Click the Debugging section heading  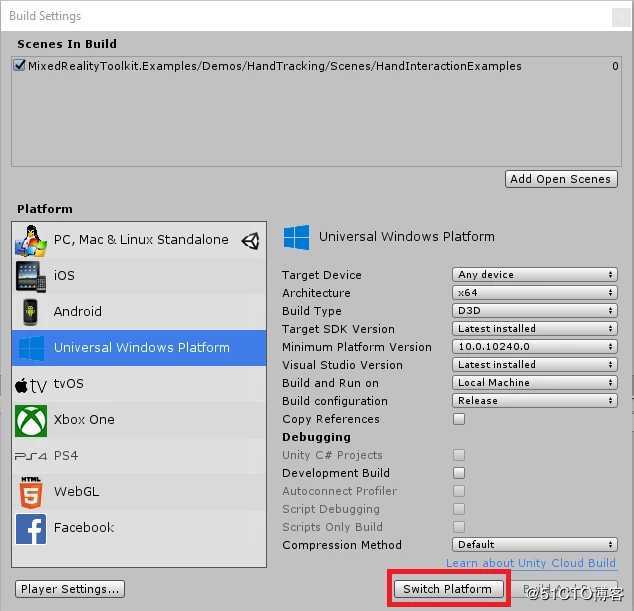point(316,437)
